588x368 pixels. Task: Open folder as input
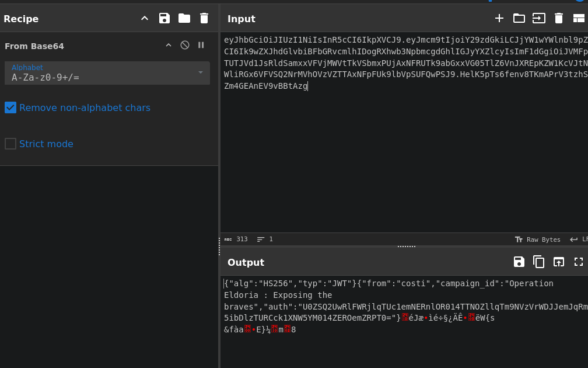(x=519, y=19)
